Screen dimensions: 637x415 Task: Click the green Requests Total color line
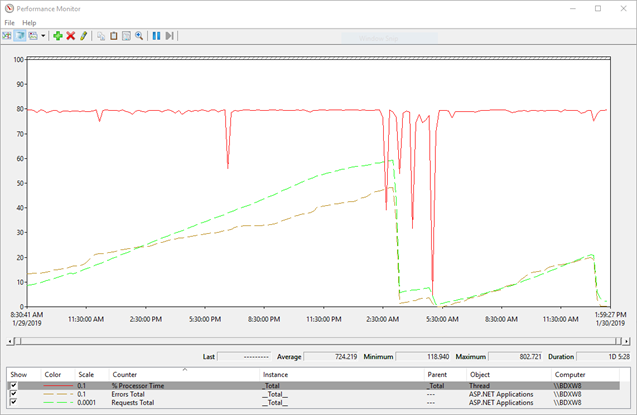click(x=58, y=402)
